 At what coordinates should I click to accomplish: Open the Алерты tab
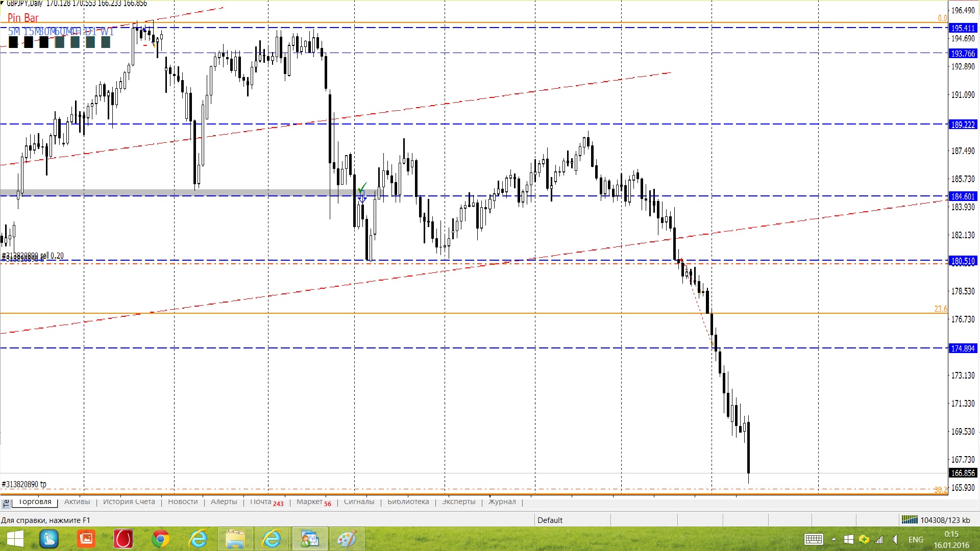[x=224, y=502]
